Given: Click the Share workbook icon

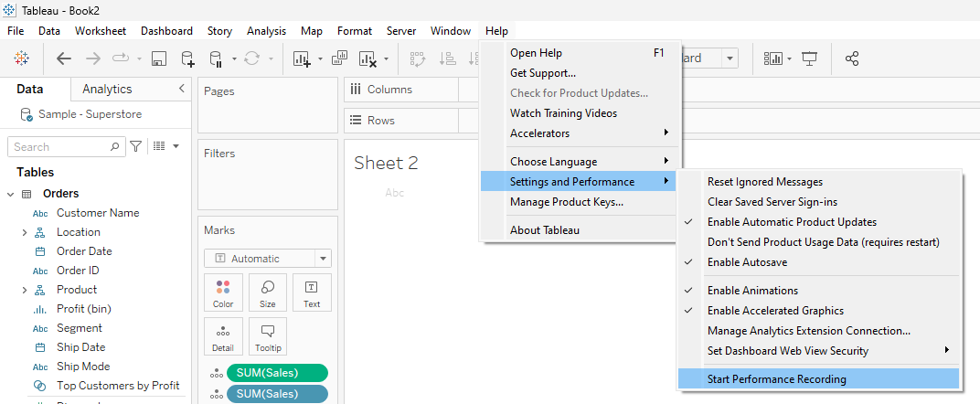Looking at the screenshot, I should (852, 58).
